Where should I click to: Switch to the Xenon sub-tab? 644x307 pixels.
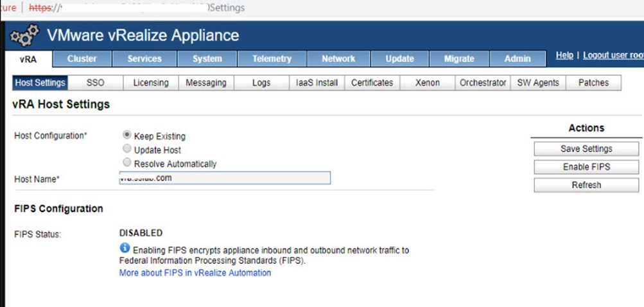pyautogui.click(x=428, y=83)
